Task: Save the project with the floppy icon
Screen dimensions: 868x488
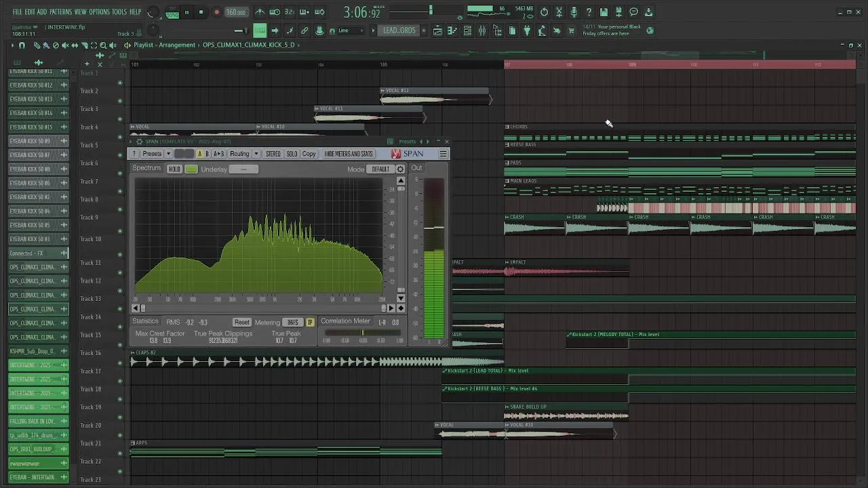Action: (x=604, y=12)
